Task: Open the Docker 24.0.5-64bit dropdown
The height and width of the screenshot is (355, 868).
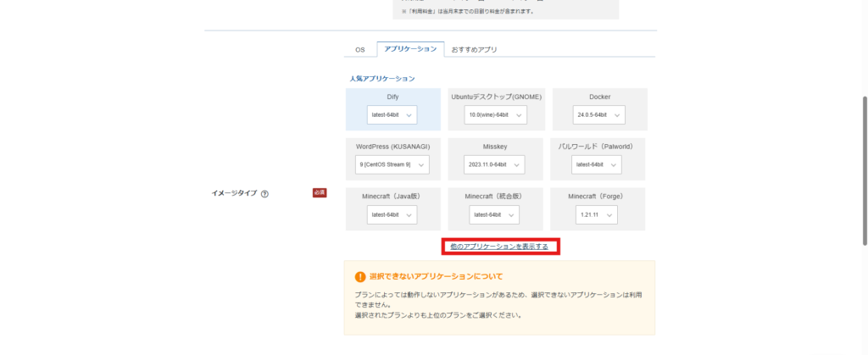Action: (598, 114)
